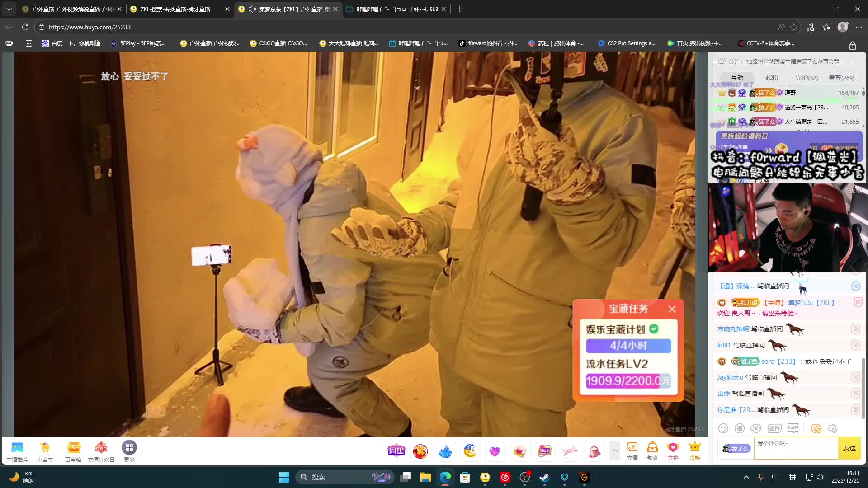Click the 发送 send button
868x488 pixels.
click(x=849, y=448)
